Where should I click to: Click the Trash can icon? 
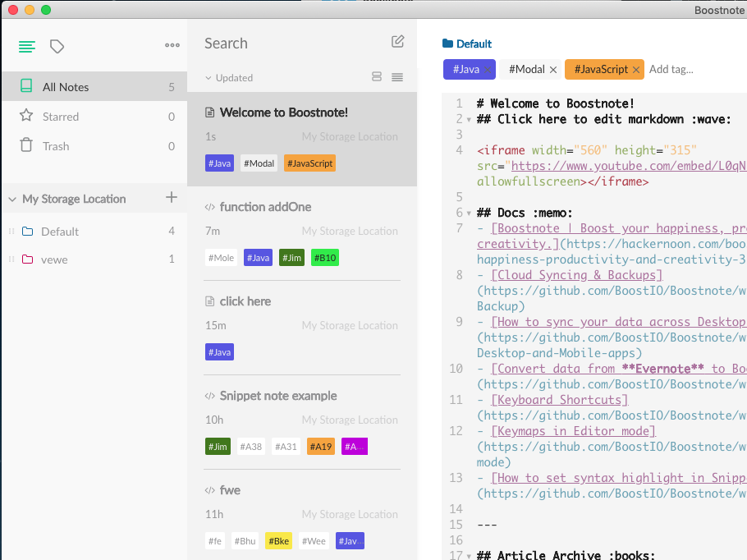tap(26, 145)
